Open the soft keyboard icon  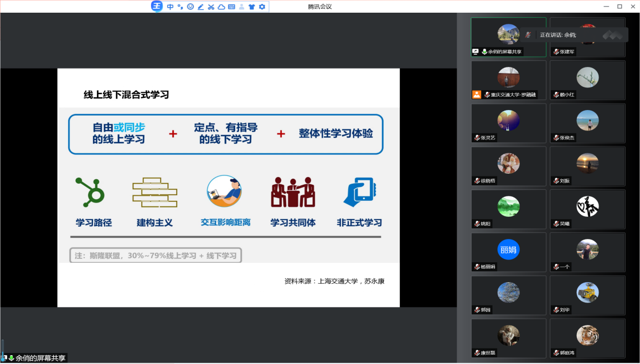231,7
